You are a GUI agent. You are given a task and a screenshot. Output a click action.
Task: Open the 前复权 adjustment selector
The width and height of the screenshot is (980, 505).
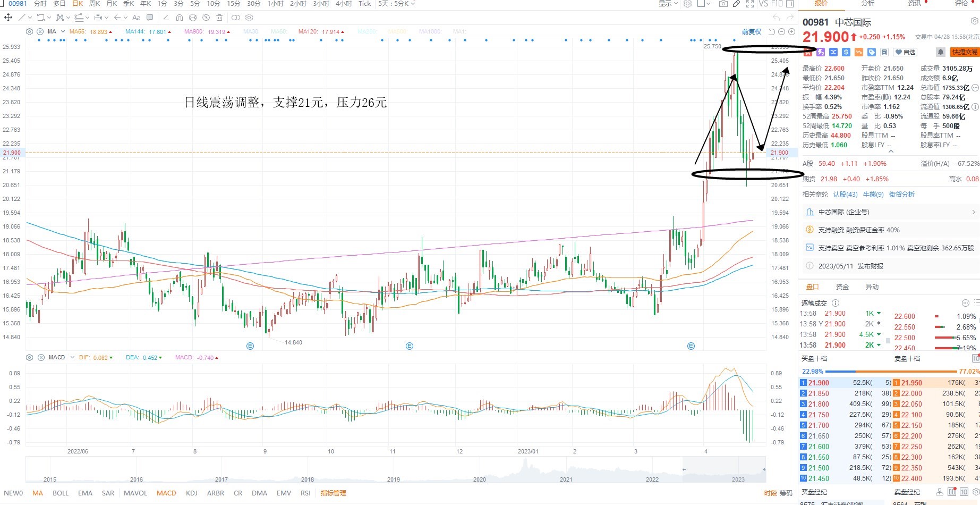click(752, 31)
